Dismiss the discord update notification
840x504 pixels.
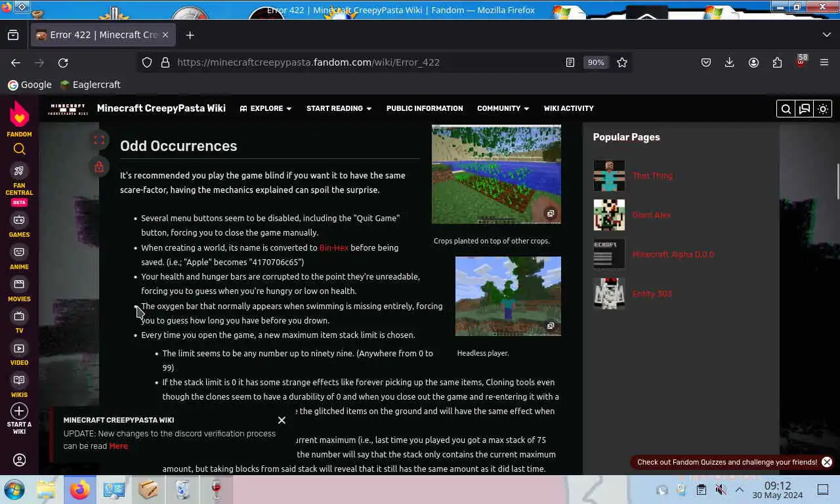click(x=282, y=420)
